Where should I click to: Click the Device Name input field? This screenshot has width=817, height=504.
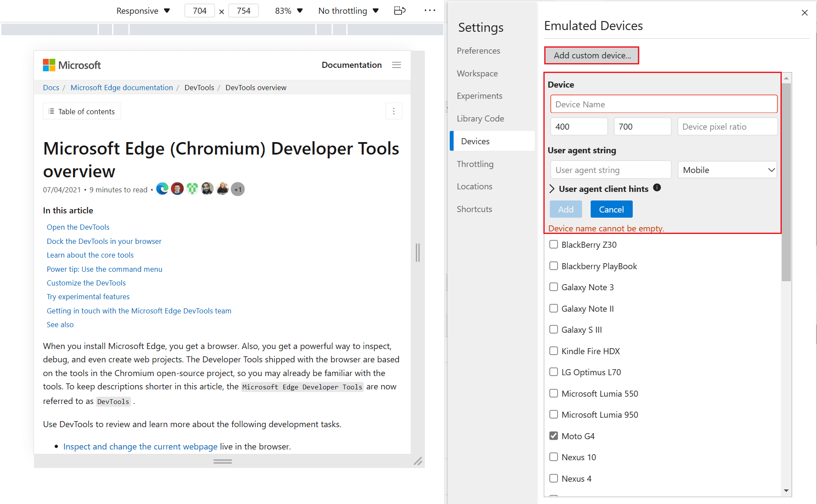pos(664,104)
